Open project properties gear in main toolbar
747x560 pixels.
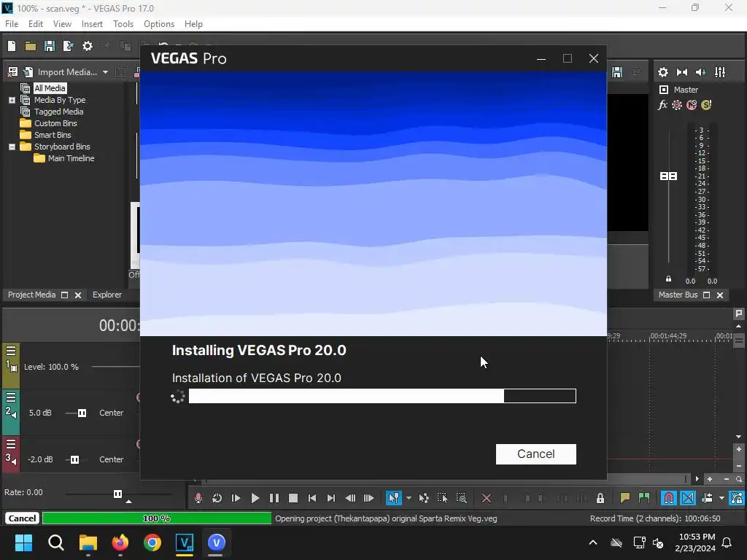tap(88, 46)
